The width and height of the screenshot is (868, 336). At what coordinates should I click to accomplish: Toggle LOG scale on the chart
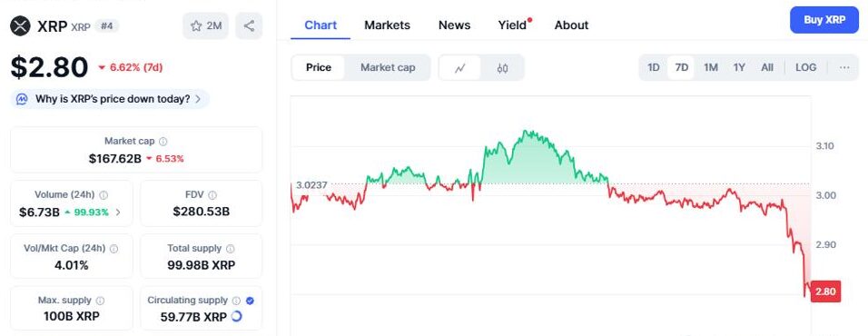[805, 67]
